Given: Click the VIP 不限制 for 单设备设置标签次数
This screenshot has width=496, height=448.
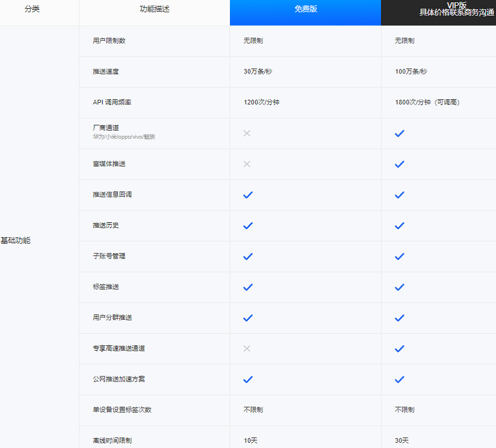Looking at the screenshot, I should 404,409.
